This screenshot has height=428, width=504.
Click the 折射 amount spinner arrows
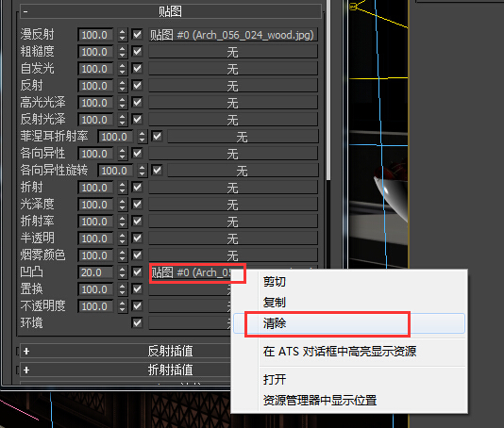[122, 188]
